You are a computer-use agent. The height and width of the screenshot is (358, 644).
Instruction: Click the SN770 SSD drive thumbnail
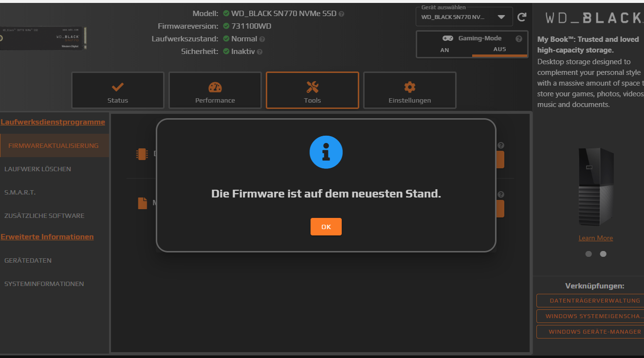(43, 38)
